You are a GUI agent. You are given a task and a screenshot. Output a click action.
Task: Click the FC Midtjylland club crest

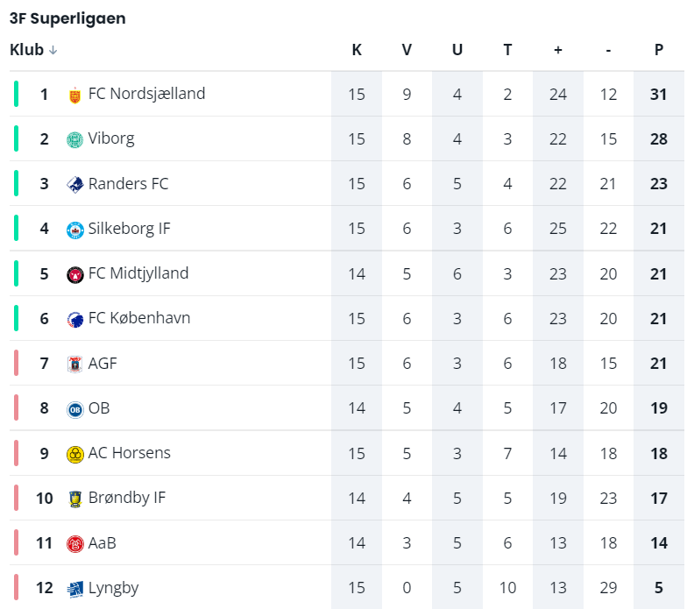tap(75, 274)
